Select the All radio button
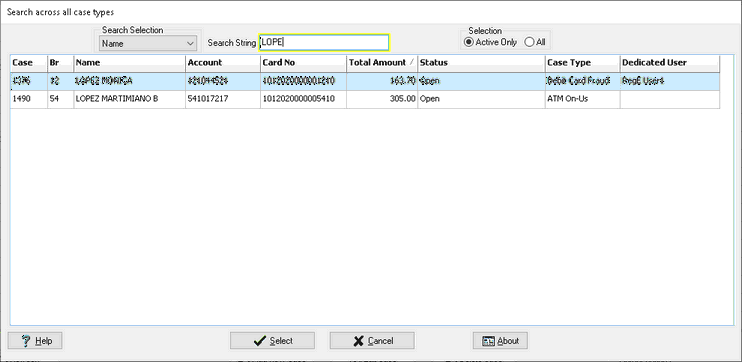The image size is (742, 362). [535, 42]
